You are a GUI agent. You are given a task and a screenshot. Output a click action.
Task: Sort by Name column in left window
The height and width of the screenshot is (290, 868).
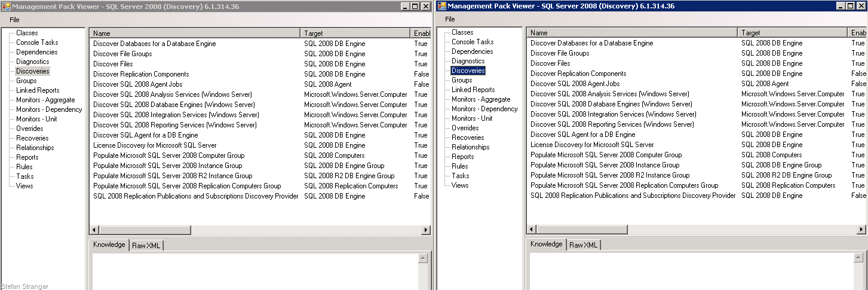(x=195, y=33)
